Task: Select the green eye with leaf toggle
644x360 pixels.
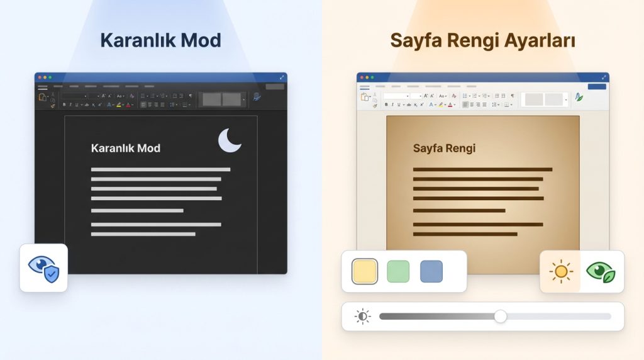Action: 601,272
